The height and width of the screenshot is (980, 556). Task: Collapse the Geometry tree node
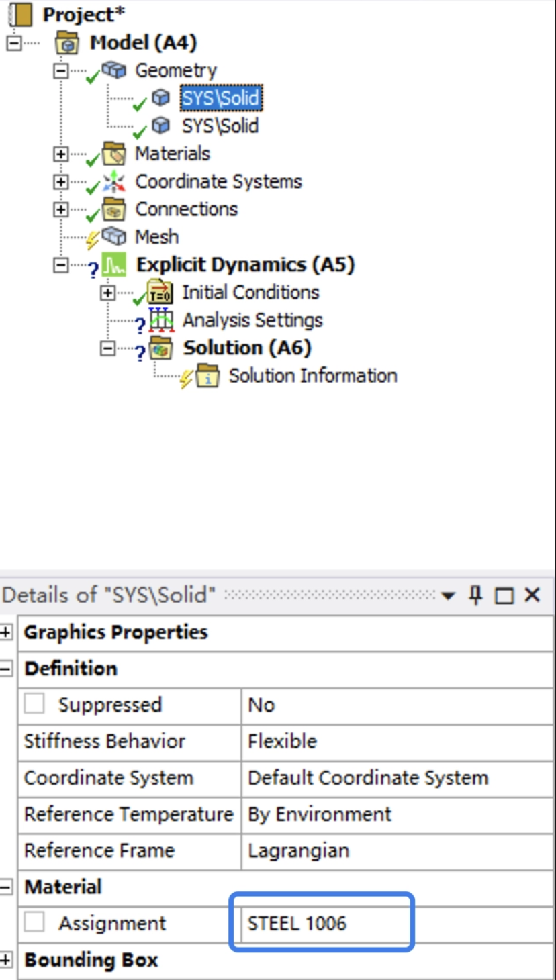tap(60, 70)
